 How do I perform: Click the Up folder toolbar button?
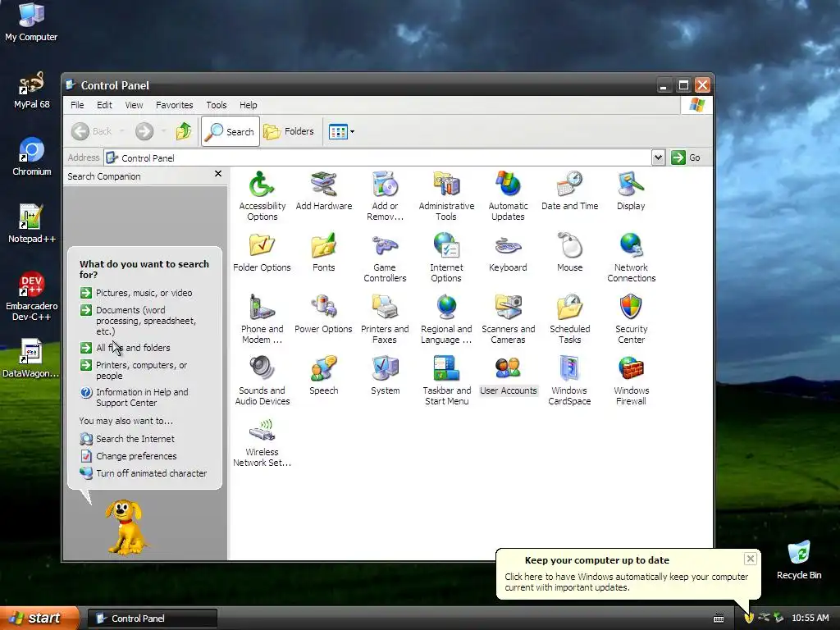click(184, 131)
